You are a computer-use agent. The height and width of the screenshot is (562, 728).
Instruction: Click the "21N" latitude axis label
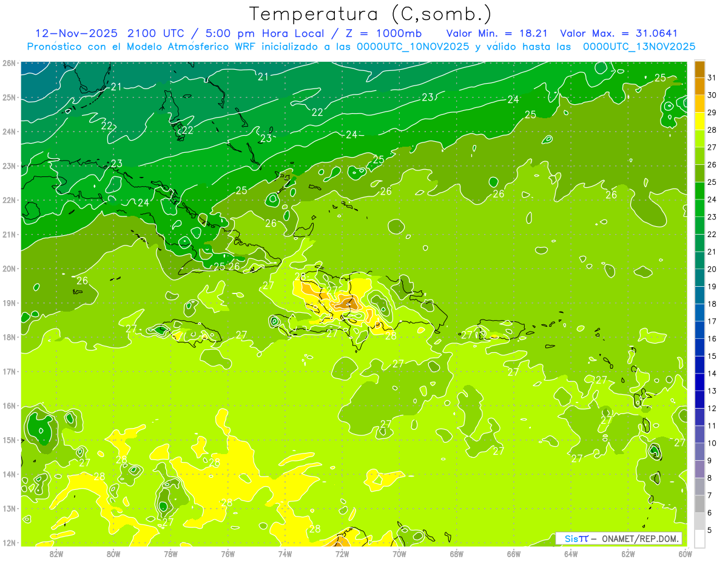9,235
